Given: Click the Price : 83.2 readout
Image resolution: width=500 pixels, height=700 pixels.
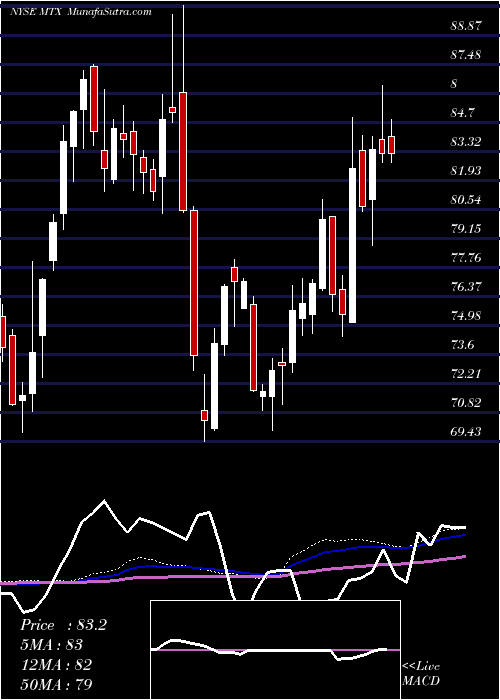Looking at the screenshot, I should 63,625.
